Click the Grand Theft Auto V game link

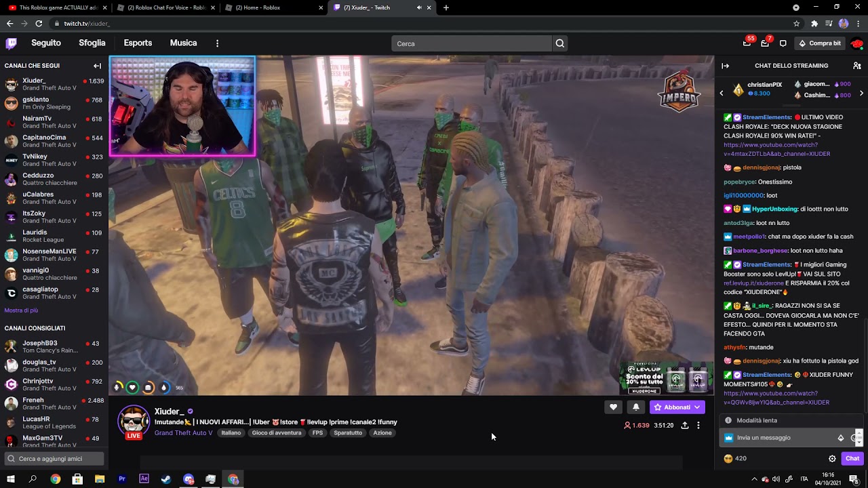pos(183,433)
